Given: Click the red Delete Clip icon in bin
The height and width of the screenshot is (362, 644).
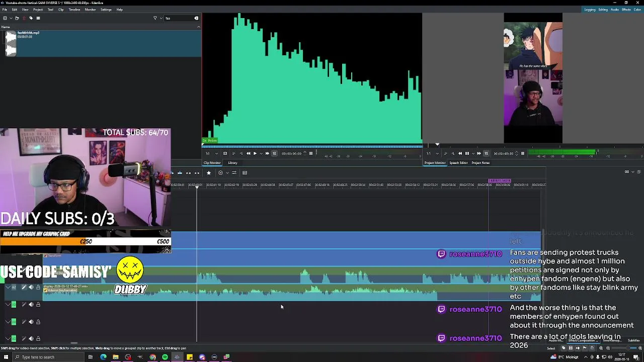Looking at the screenshot, I should pos(24,18).
